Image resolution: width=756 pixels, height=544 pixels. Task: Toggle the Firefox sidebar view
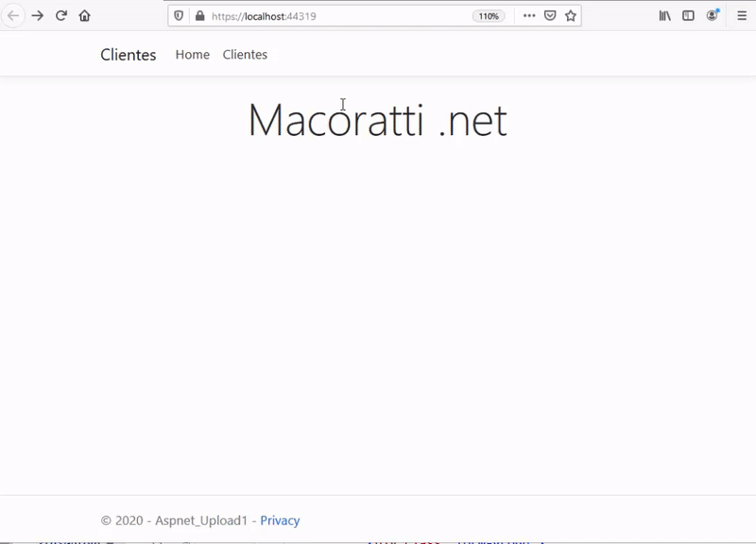pyautogui.click(x=688, y=16)
